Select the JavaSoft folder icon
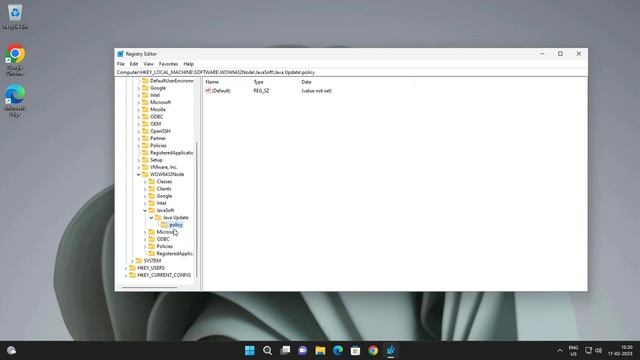The width and height of the screenshot is (640, 360). [151, 210]
